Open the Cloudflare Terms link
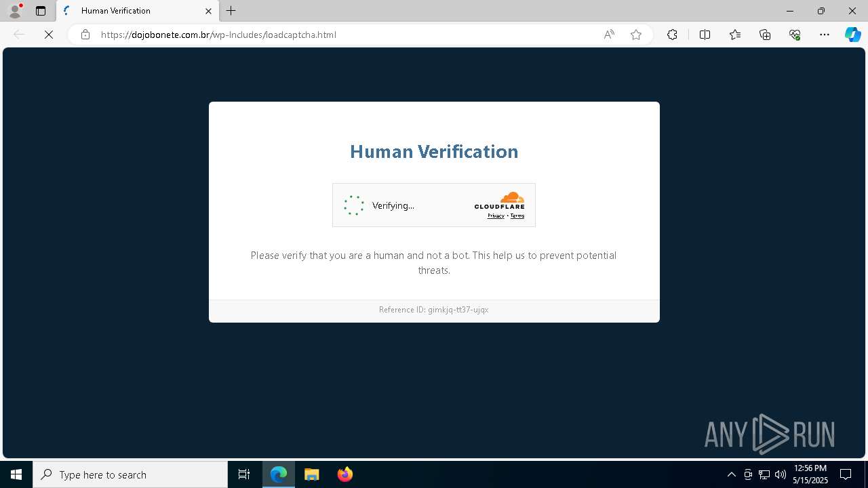The image size is (868, 488). (517, 216)
